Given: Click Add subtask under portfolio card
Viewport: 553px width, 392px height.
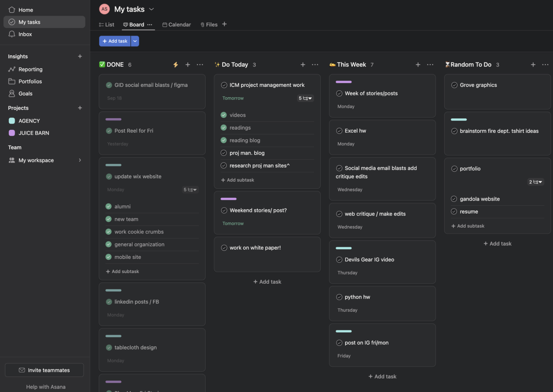Looking at the screenshot, I should tap(468, 226).
